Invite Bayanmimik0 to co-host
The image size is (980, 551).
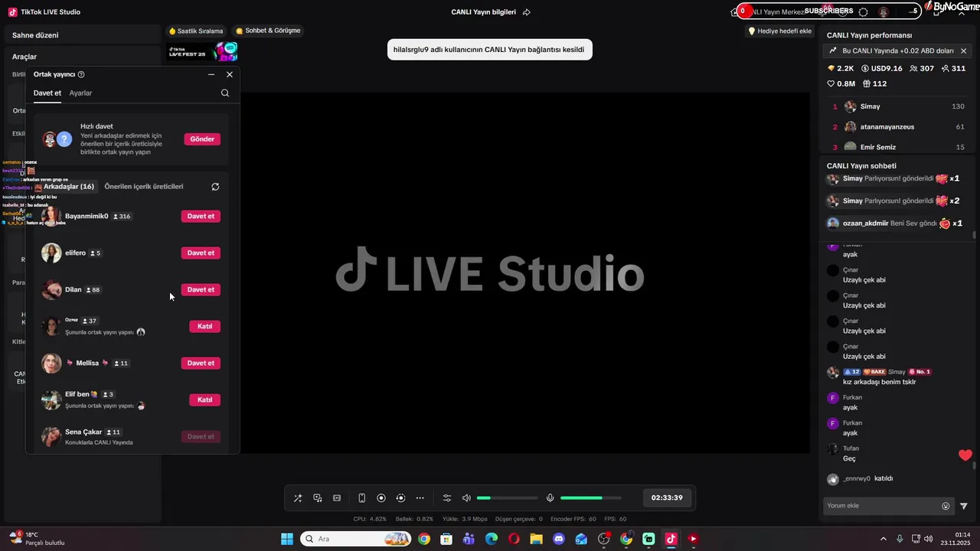[201, 216]
